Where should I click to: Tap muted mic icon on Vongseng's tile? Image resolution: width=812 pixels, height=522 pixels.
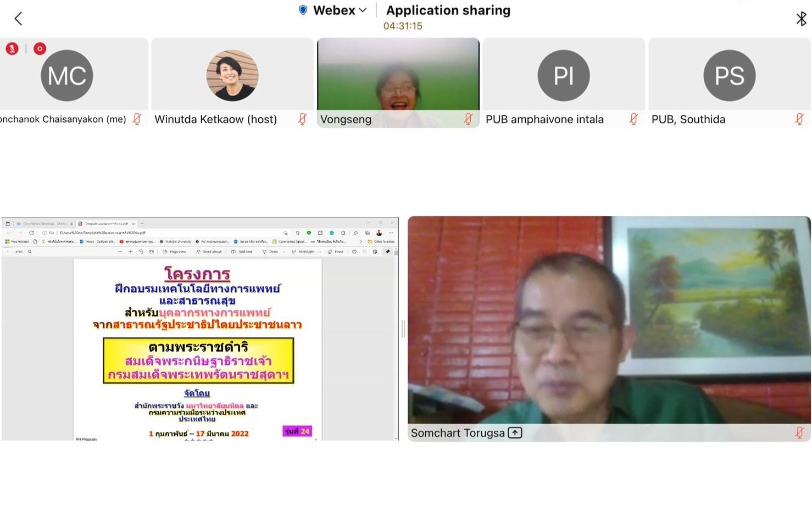tap(468, 119)
